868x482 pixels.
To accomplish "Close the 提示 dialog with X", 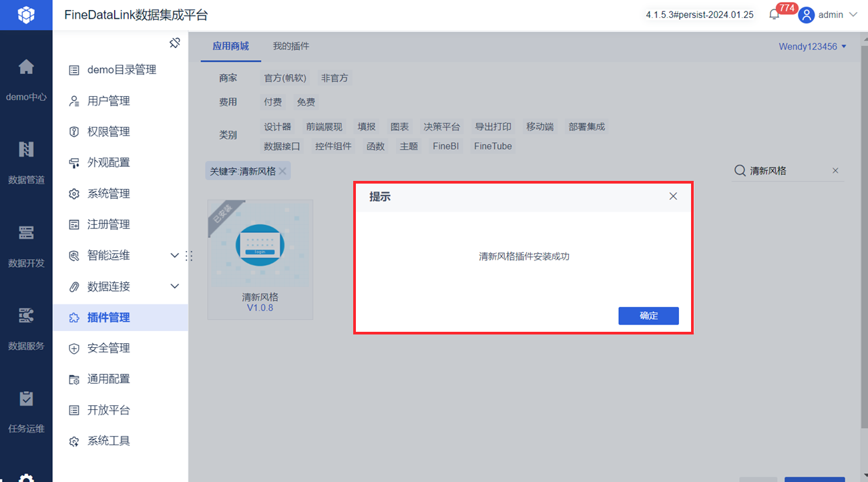I will coord(673,196).
